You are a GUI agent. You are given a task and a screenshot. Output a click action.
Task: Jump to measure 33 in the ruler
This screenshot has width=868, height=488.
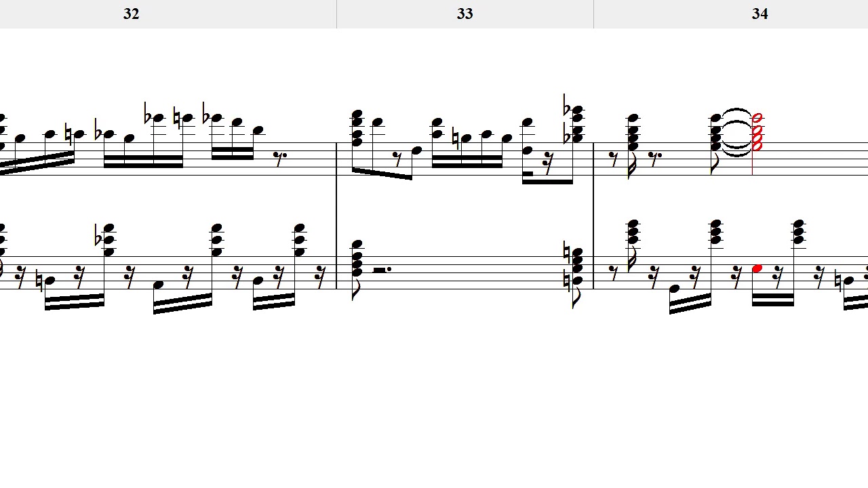pyautogui.click(x=465, y=14)
